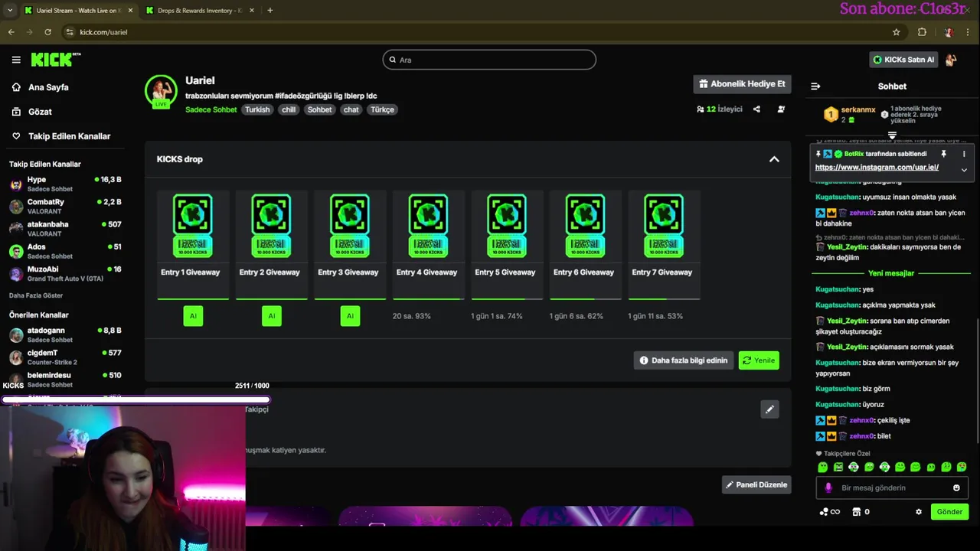Open the emoji picker icon
Screen dimensions: 980x551
tap(956, 487)
